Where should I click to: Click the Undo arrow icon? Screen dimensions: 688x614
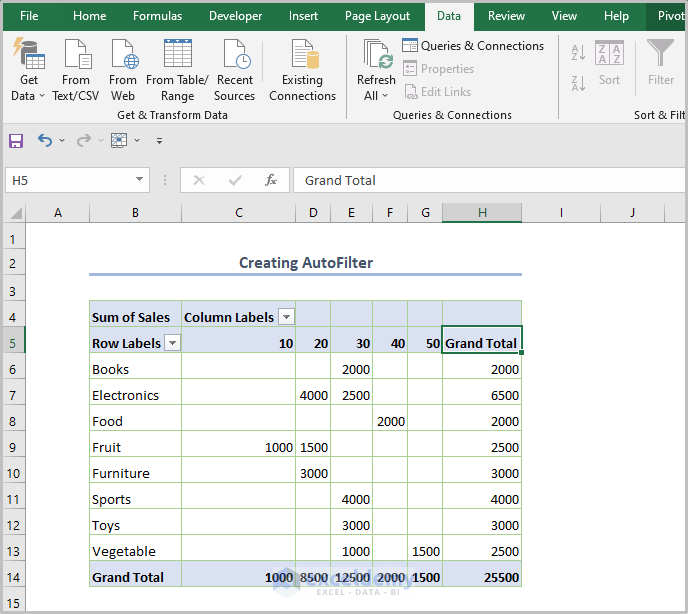coord(44,141)
